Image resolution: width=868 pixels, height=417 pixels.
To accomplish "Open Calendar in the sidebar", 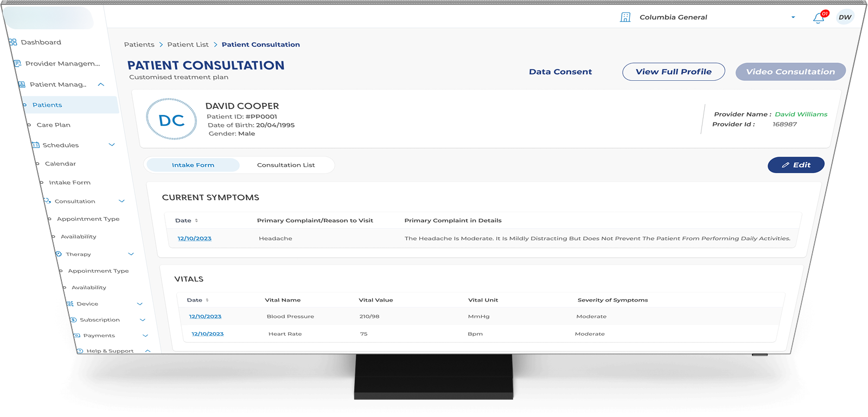I will pyautogui.click(x=60, y=164).
